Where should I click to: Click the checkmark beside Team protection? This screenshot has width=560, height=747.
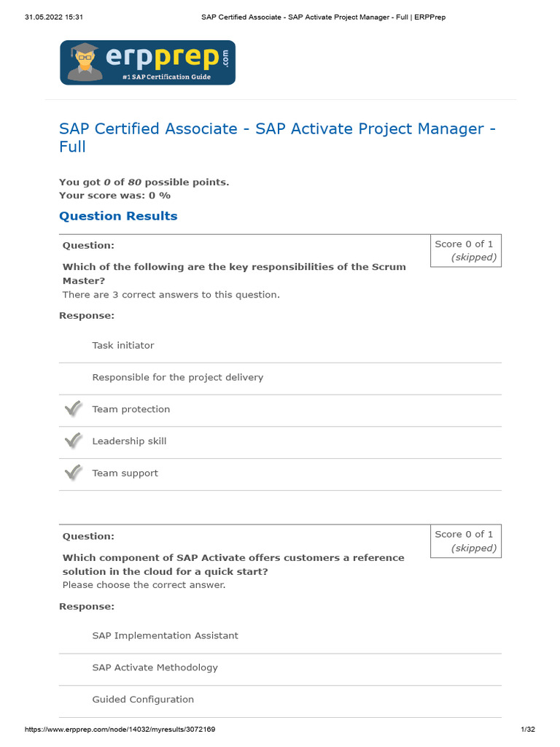coord(73,409)
